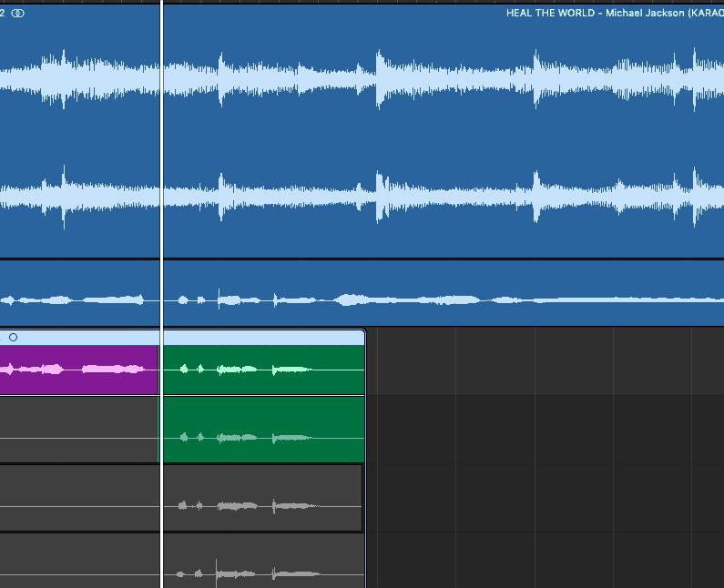Image resolution: width=724 pixels, height=588 pixels.
Task: Click the small circle icon in take folder header
Action: click(x=13, y=337)
